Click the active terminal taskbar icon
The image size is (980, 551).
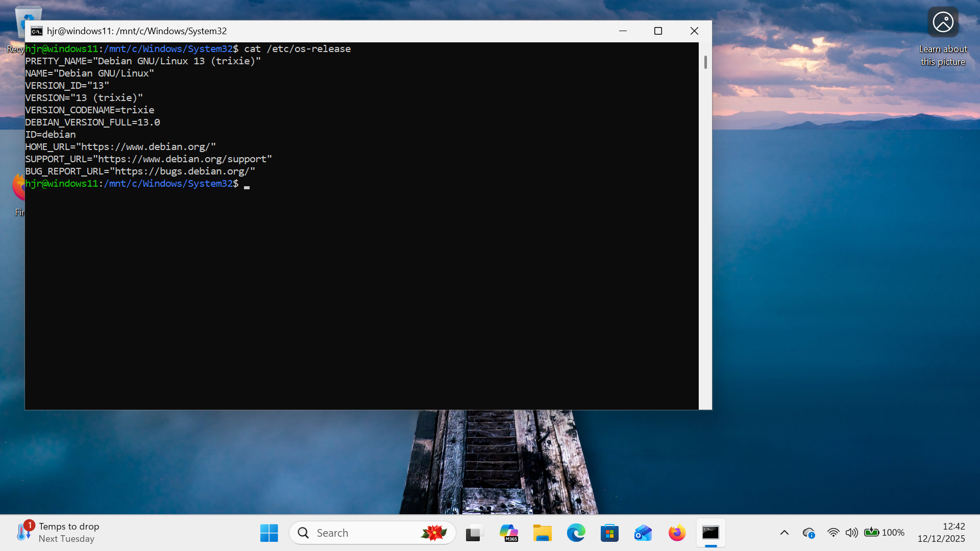710,533
